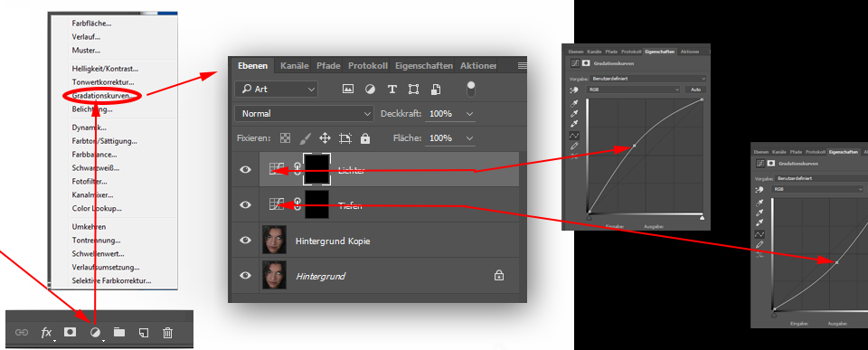Delete layer using the trash icon
This screenshot has width=868, height=350.
click(x=168, y=332)
